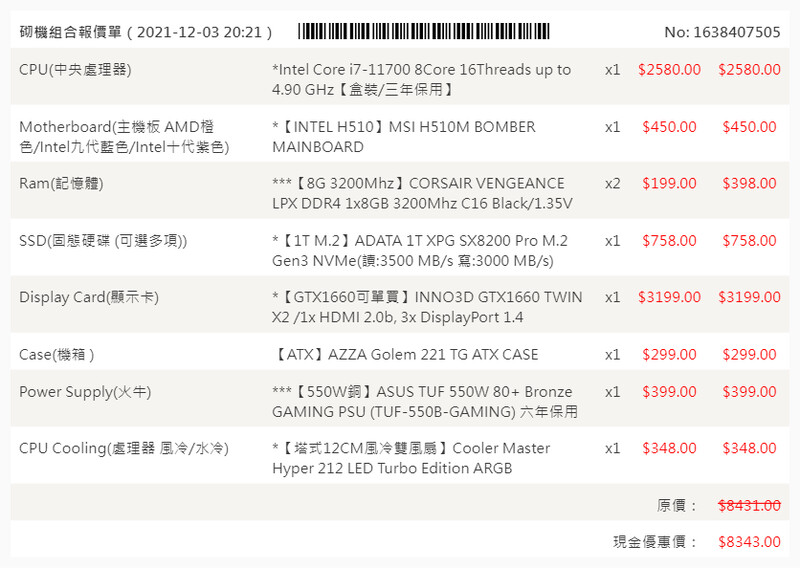Select the CORSAIR VENGEANCE LPX DDR4 item
Screen dimensions: 800x568
(x=422, y=194)
